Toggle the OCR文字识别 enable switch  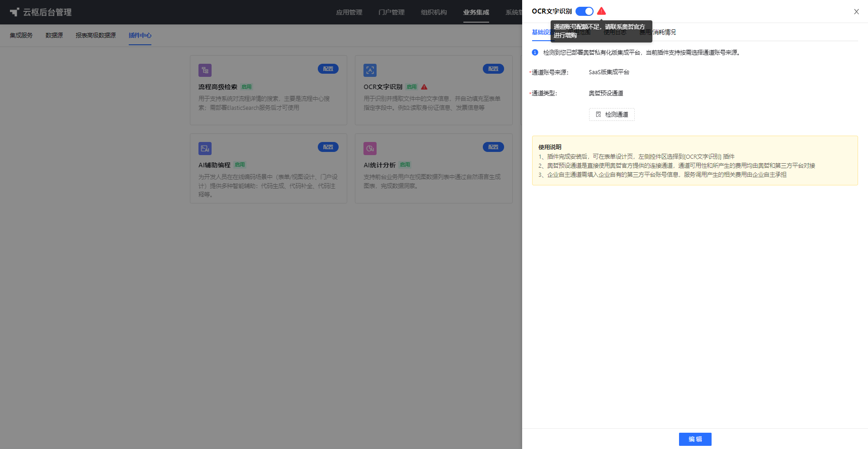pyautogui.click(x=584, y=11)
